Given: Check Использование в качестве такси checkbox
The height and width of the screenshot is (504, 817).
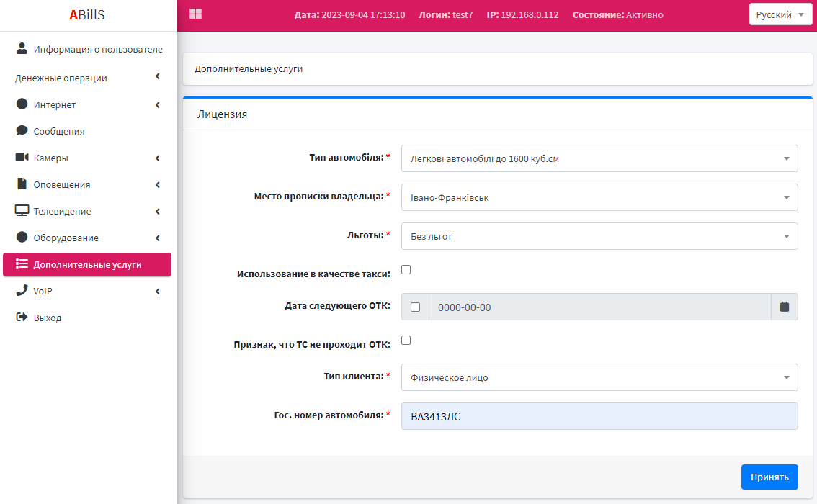Looking at the screenshot, I should click(406, 270).
